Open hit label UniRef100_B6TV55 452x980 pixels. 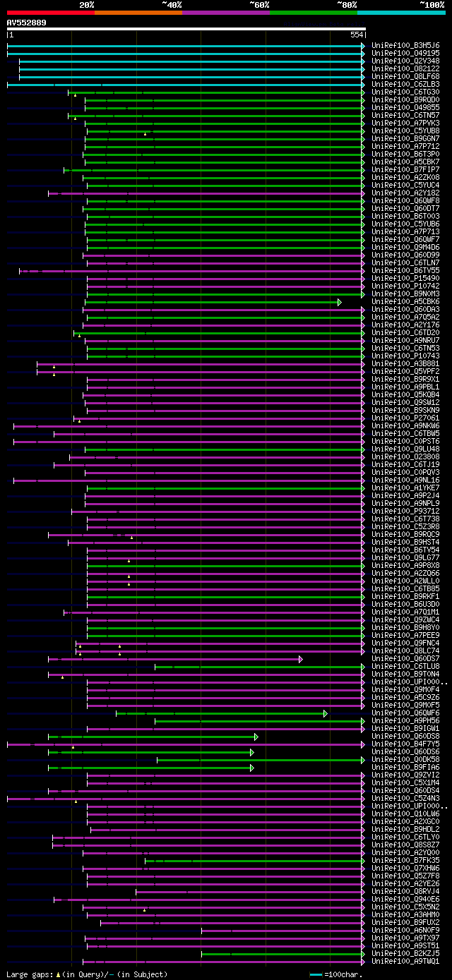point(405,271)
